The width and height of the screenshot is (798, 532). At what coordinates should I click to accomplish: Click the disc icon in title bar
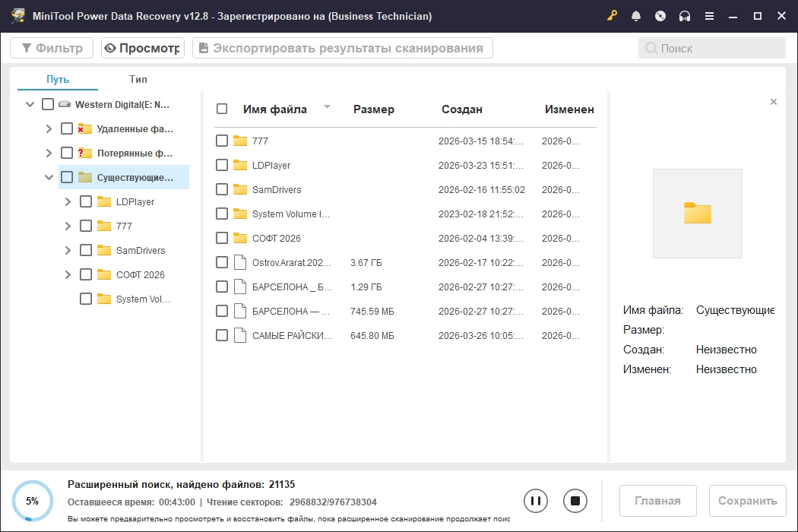click(660, 16)
